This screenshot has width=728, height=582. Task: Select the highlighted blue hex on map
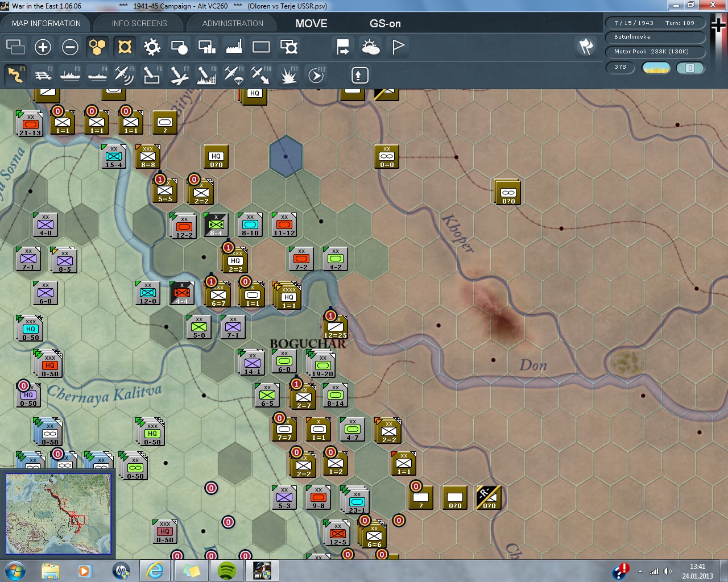pyautogui.click(x=286, y=156)
